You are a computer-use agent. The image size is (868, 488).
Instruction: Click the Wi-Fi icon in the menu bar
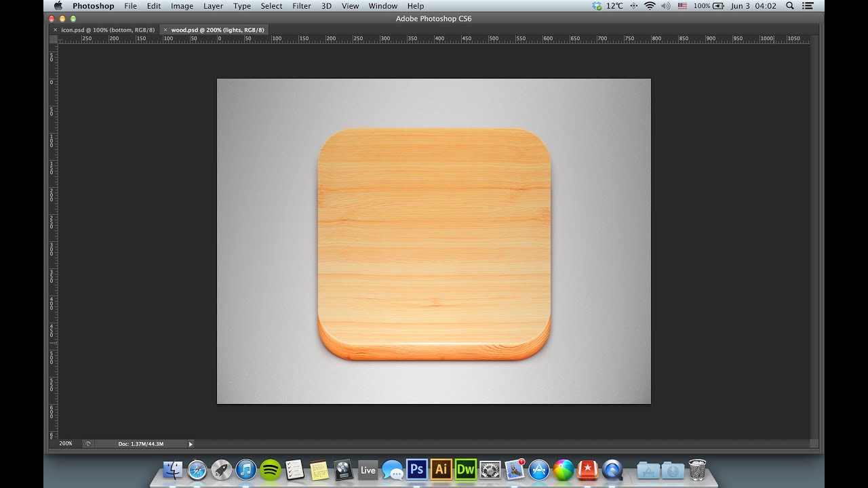coord(650,5)
